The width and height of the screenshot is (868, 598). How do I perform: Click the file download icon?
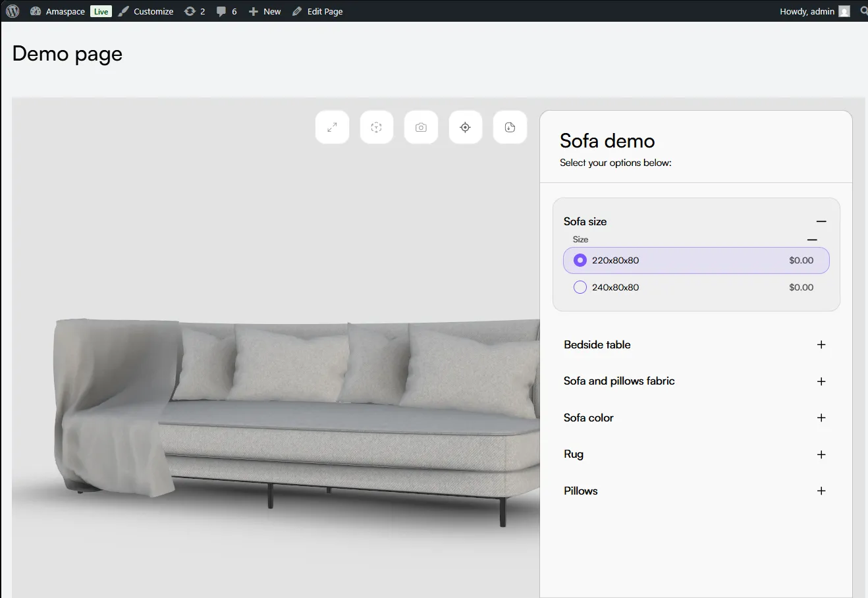[x=510, y=127]
